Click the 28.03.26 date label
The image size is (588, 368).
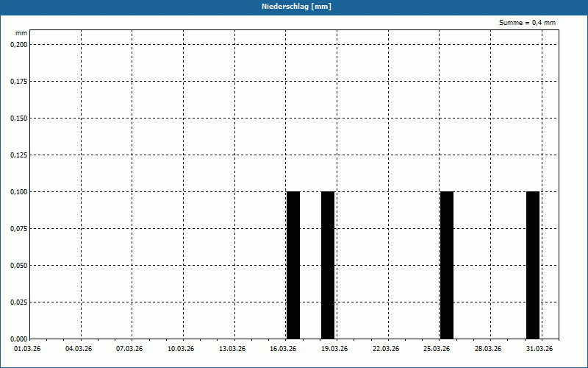point(488,348)
